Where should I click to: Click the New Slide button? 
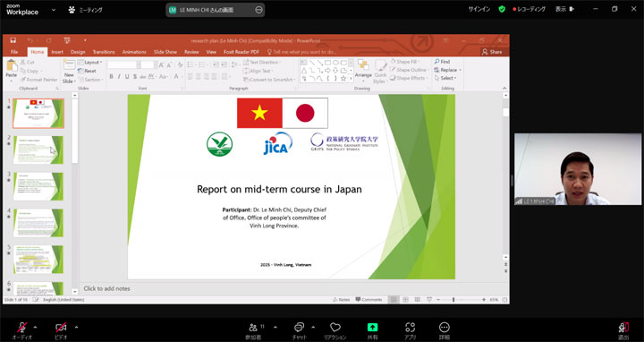(69, 72)
